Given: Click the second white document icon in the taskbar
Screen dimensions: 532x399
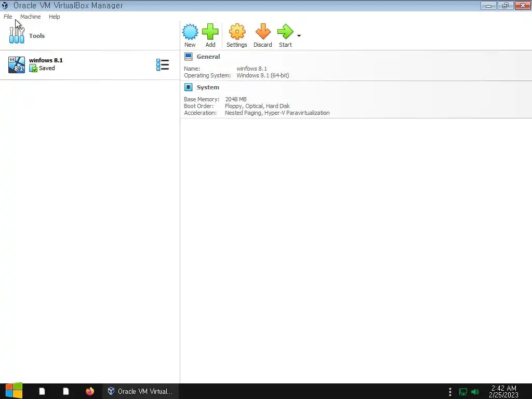Looking at the screenshot, I should click(66, 391).
